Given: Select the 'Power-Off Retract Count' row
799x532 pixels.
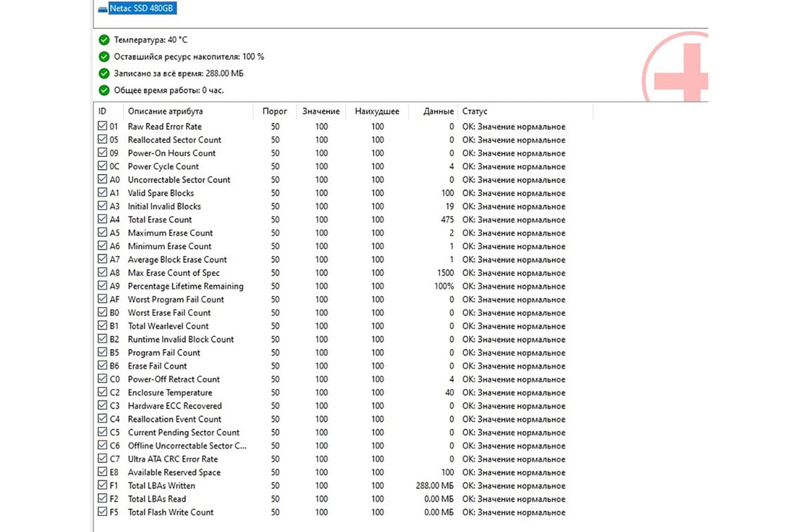Looking at the screenshot, I should tap(332, 379).
